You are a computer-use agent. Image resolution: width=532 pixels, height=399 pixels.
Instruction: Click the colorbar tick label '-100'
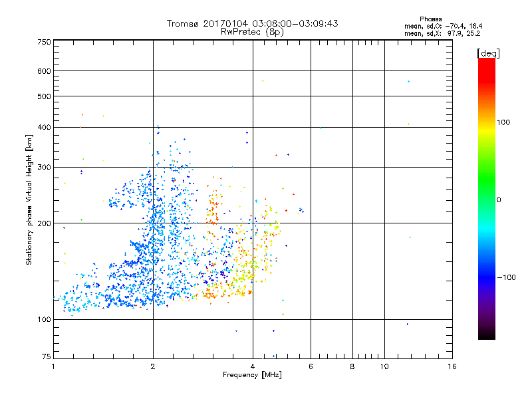(x=507, y=277)
